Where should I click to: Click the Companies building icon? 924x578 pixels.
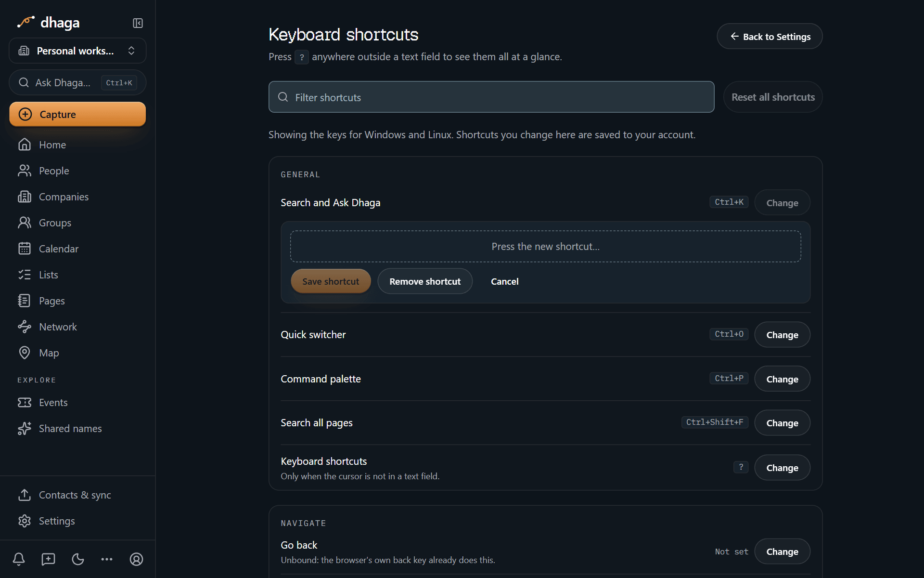(25, 197)
